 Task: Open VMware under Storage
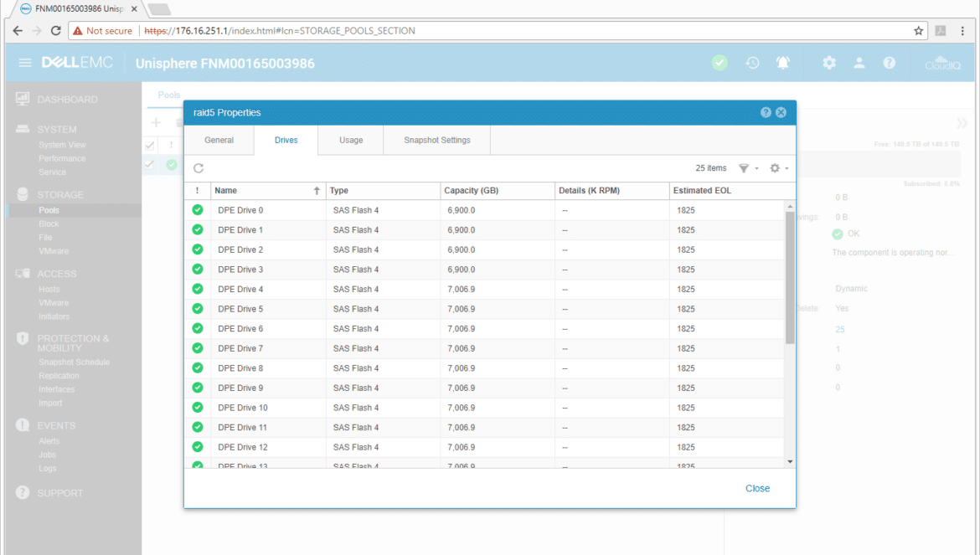(x=54, y=251)
